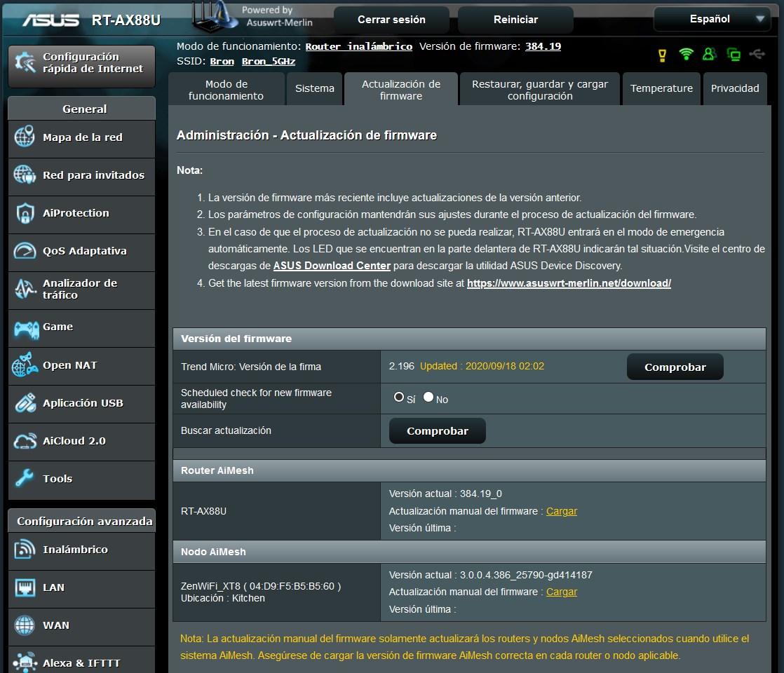Open the ASUS Download Center link
784x673 pixels.
tap(332, 266)
